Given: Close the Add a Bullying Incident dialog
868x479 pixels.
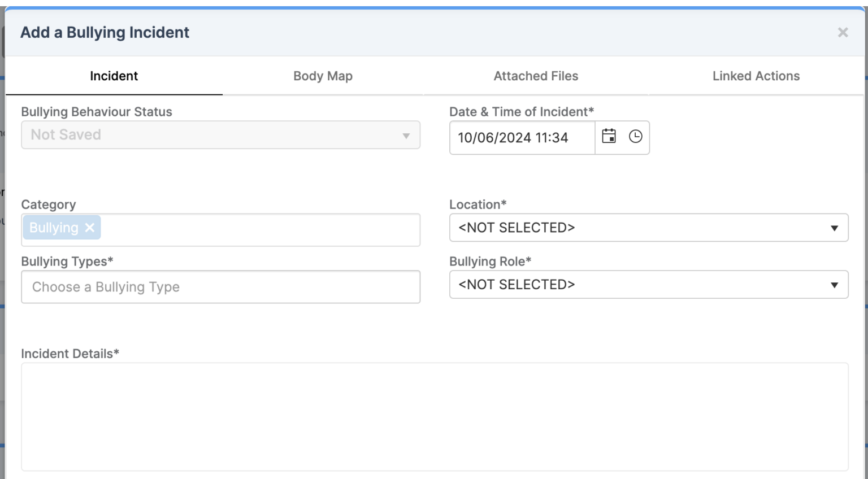Looking at the screenshot, I should tap(843, 33).
